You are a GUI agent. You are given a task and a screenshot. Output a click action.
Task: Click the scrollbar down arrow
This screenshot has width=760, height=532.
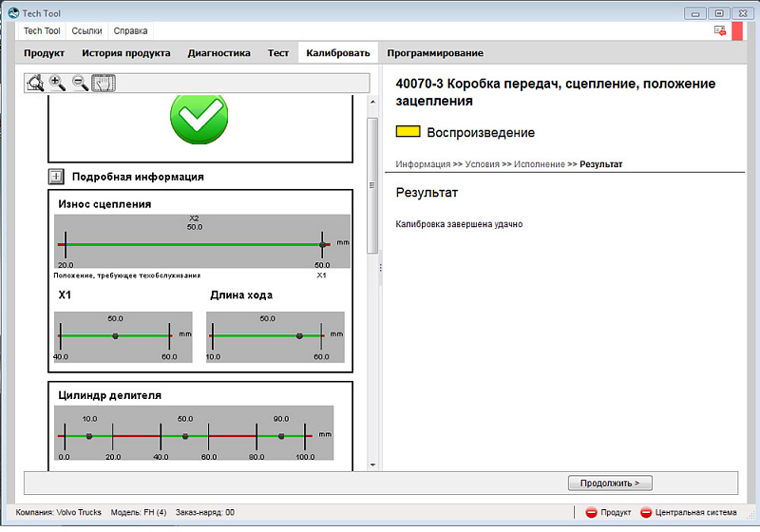pyautogui.click(x=372, y=465)
